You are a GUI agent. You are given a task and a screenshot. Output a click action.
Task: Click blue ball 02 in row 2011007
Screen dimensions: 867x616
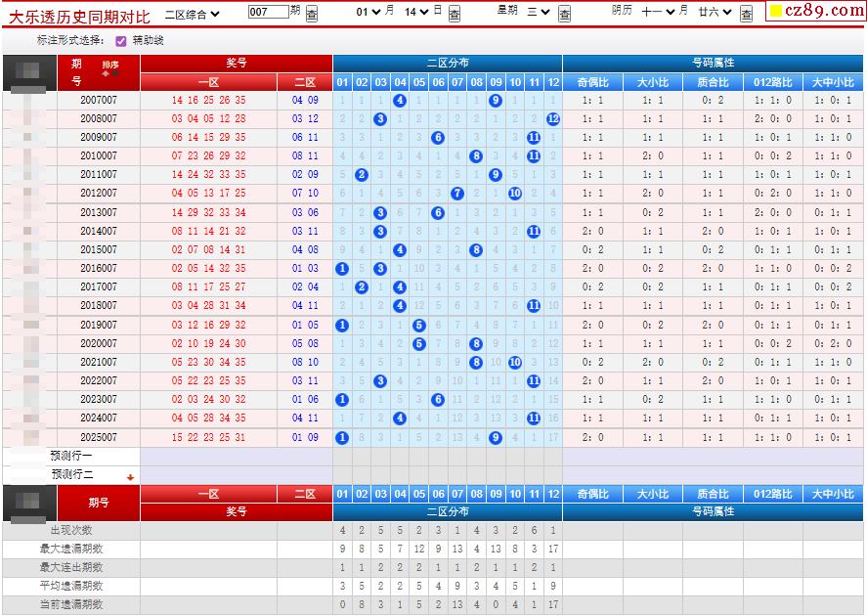[362, 175]
